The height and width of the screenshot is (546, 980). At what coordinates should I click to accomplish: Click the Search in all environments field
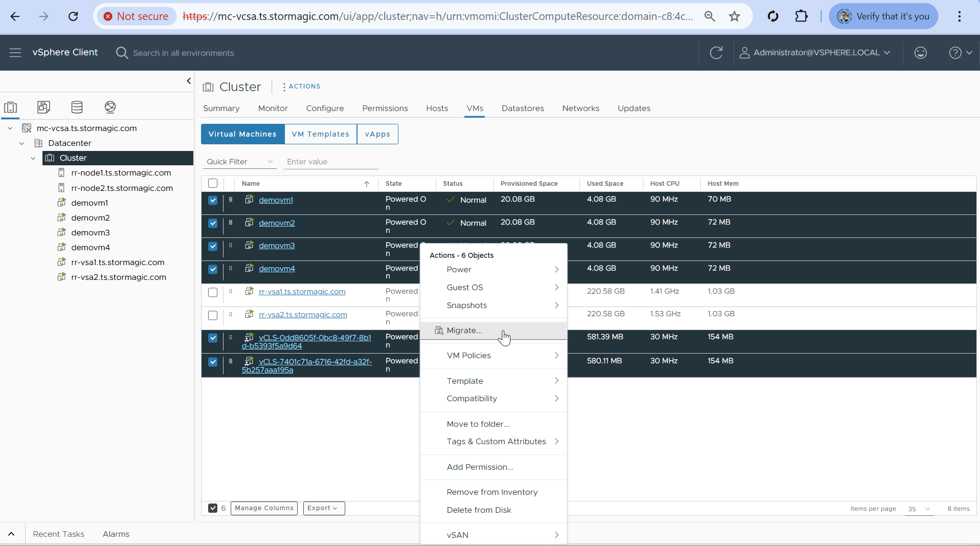(x=184, y=53)
